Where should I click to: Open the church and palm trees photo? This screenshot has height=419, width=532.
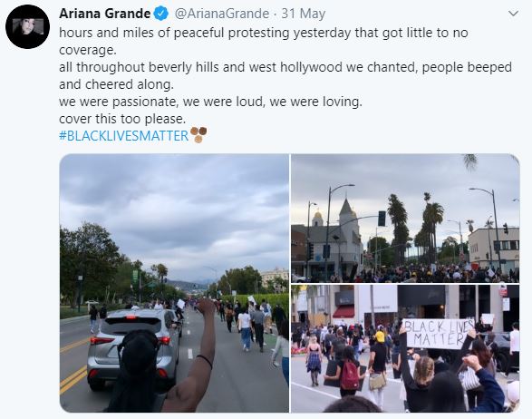pos(405,218)
